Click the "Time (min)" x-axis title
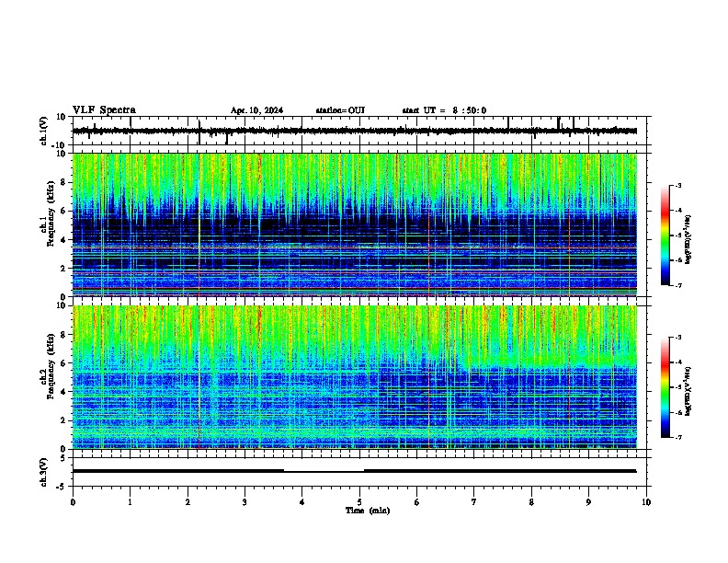 (368, 511)
